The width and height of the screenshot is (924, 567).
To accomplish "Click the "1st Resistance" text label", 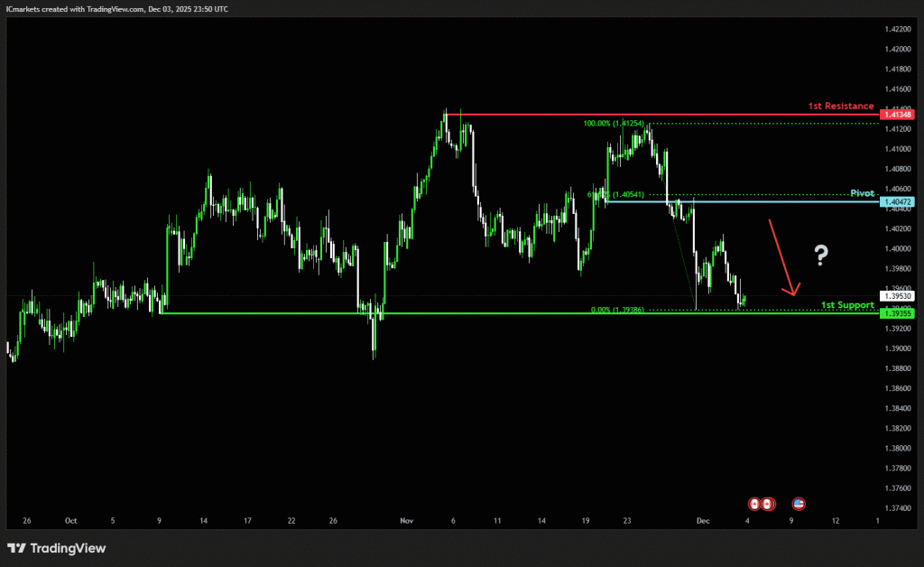I will [841, 106].
